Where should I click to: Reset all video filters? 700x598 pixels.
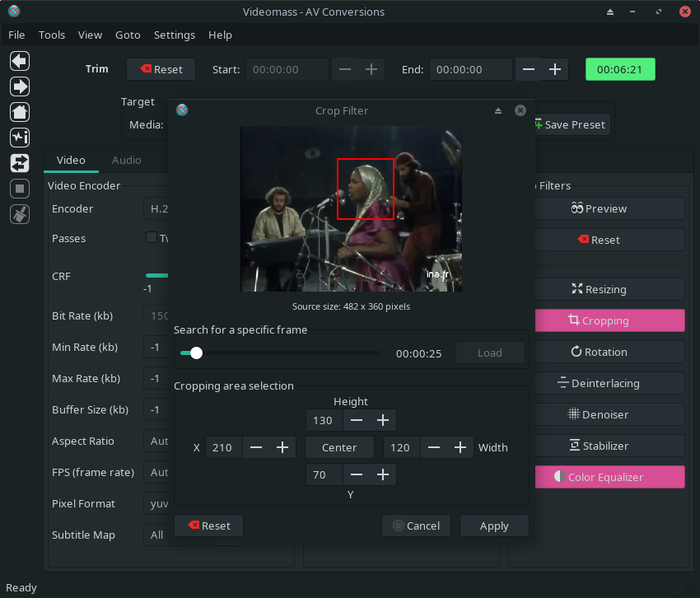click(609, 240)
